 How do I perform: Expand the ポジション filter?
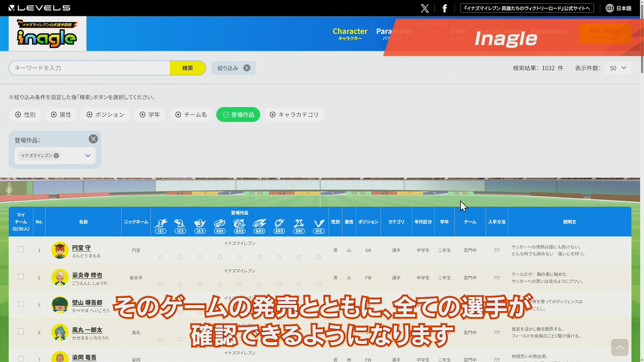pos(105,115)
